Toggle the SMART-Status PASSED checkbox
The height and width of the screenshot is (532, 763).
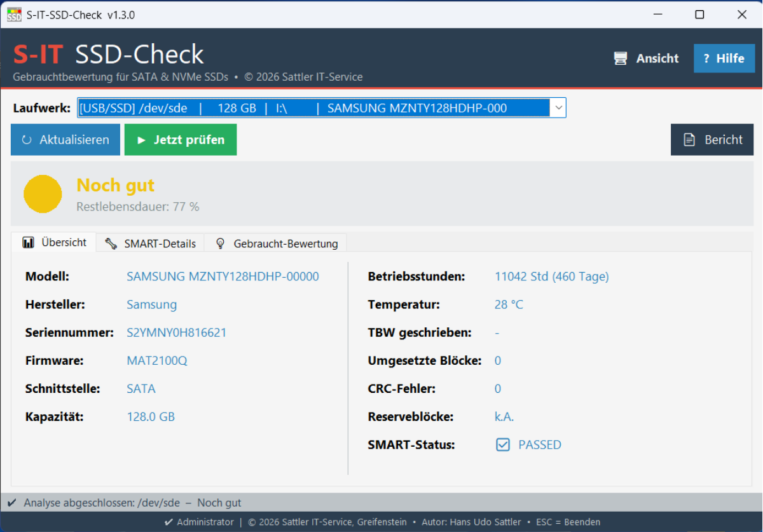[503, 445]
